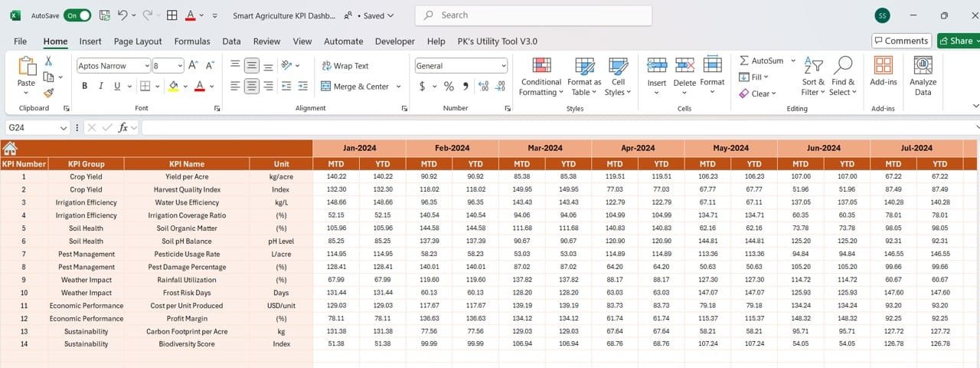The image size is (980, 368).
Task: Expand Conditional Formatting menu
Action: click(541, 76)
